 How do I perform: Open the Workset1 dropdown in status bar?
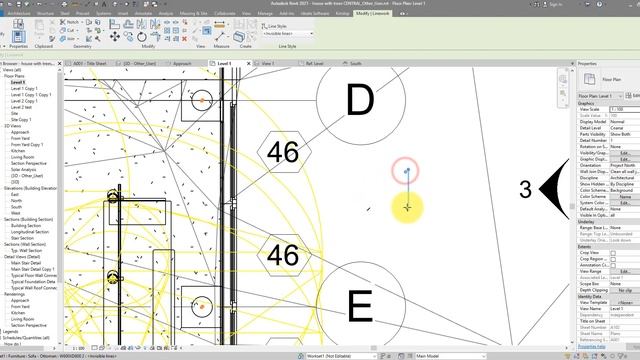pos(341,356)
